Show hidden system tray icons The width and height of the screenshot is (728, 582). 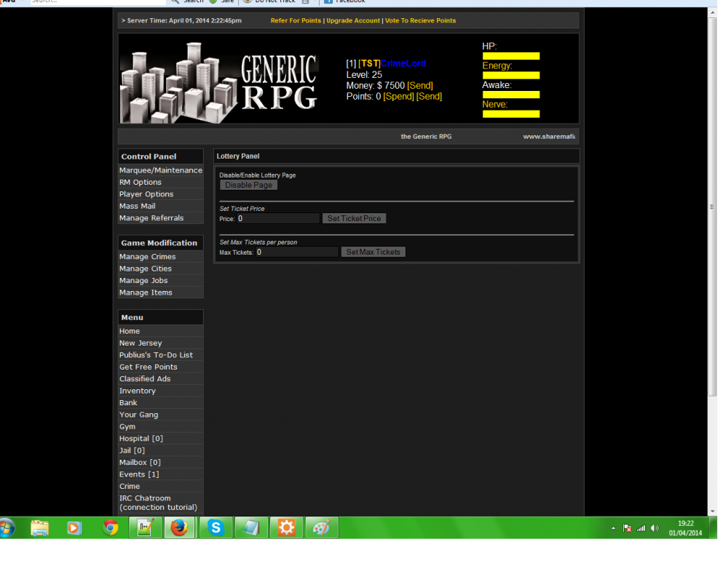coord(613,528)
